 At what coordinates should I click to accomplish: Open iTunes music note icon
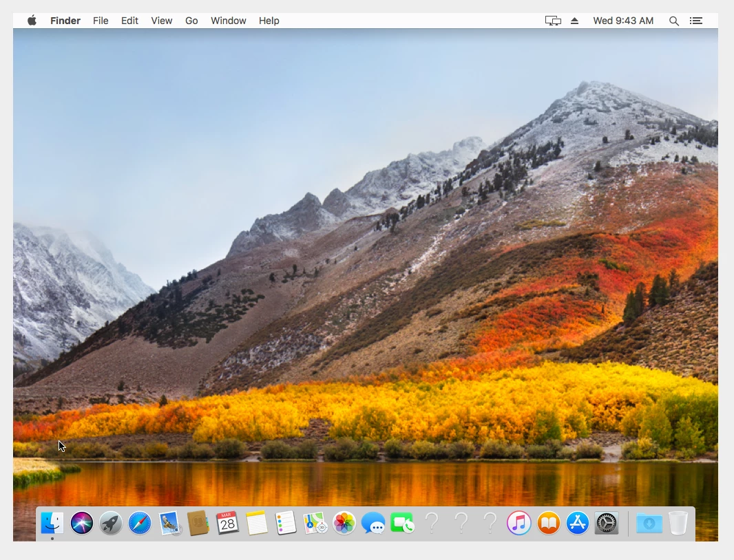point(518,523)
